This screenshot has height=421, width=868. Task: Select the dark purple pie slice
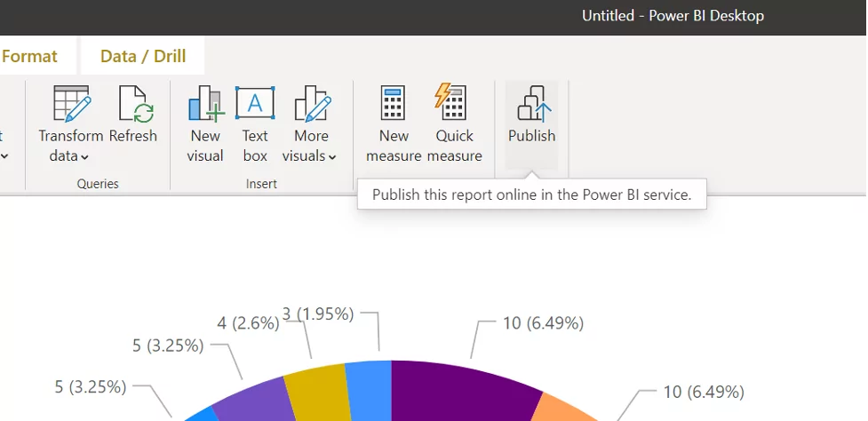click(459, 393)
